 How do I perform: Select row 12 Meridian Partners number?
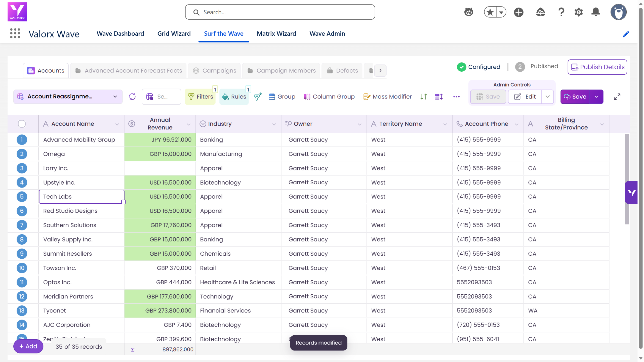click(x=22, y=296)
